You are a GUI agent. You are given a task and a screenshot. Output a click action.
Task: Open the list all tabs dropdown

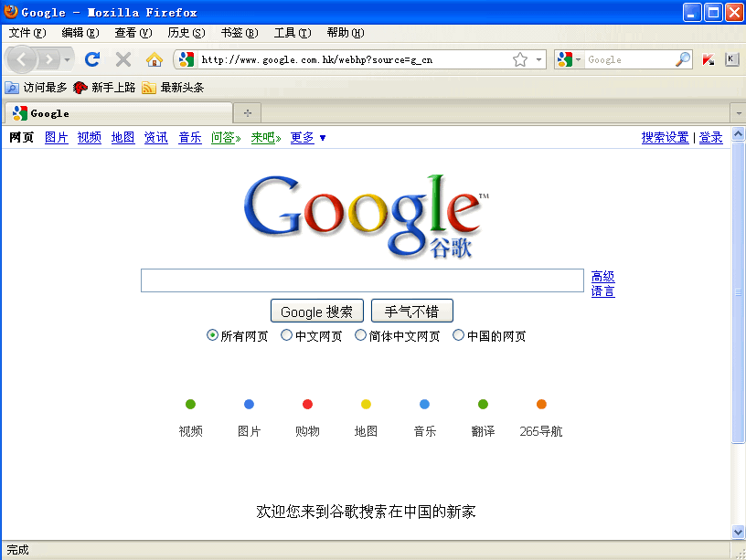[739, 113]
